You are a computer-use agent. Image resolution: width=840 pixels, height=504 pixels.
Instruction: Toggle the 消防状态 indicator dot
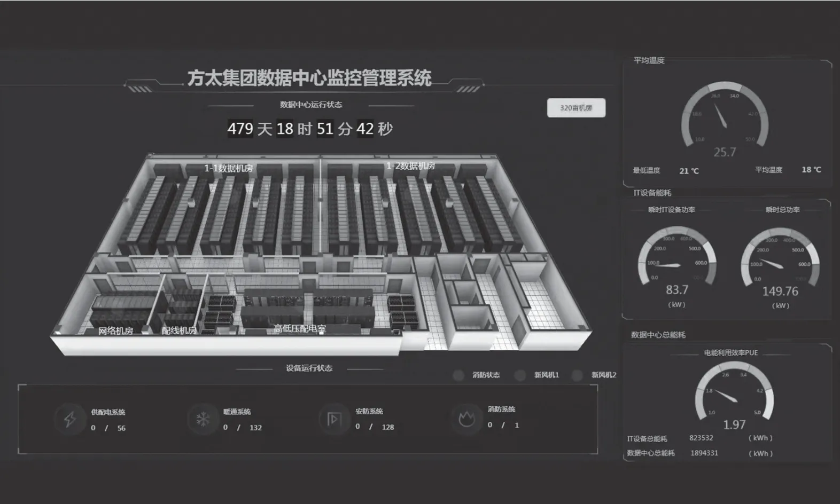[458, 375]
